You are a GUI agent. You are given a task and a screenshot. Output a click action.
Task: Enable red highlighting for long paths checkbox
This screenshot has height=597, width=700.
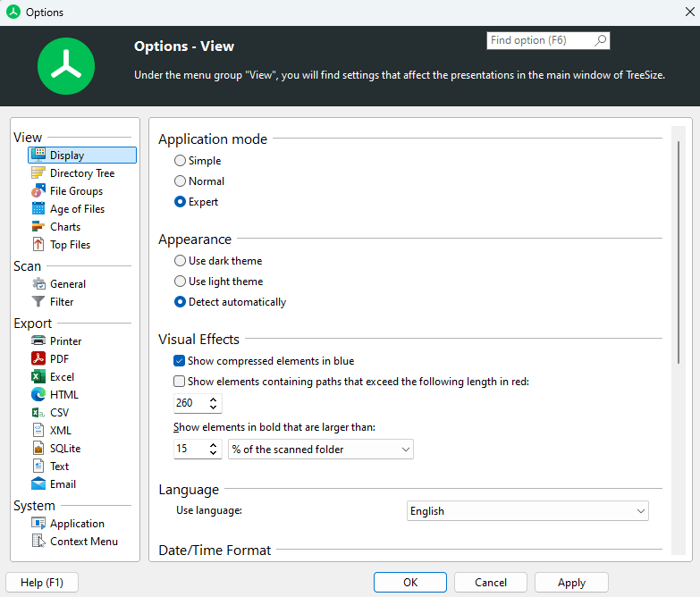coord(179,381)
